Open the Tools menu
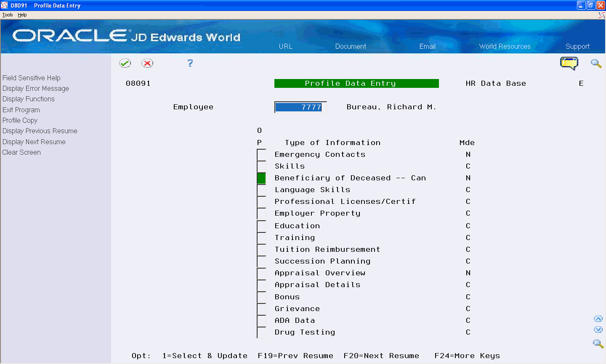Viewport: 606px width, 364px height. (x=8, y=15)
